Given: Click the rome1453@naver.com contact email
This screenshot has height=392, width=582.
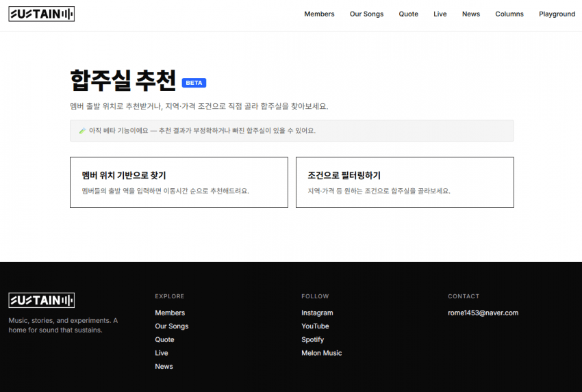Looking at the screenshot, I should click(483, 313).
